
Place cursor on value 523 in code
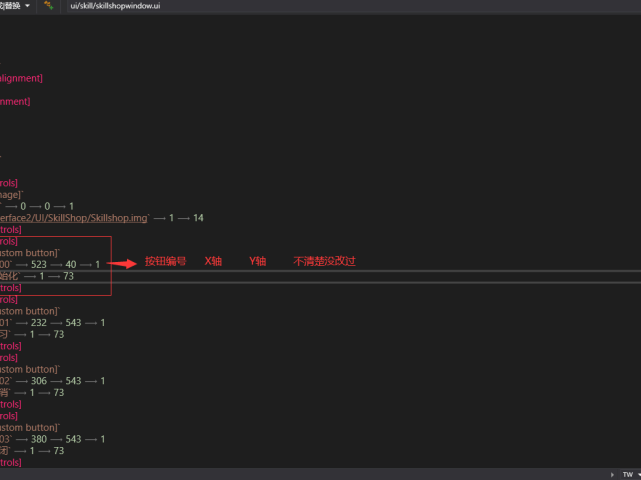(x=39, y=264)
